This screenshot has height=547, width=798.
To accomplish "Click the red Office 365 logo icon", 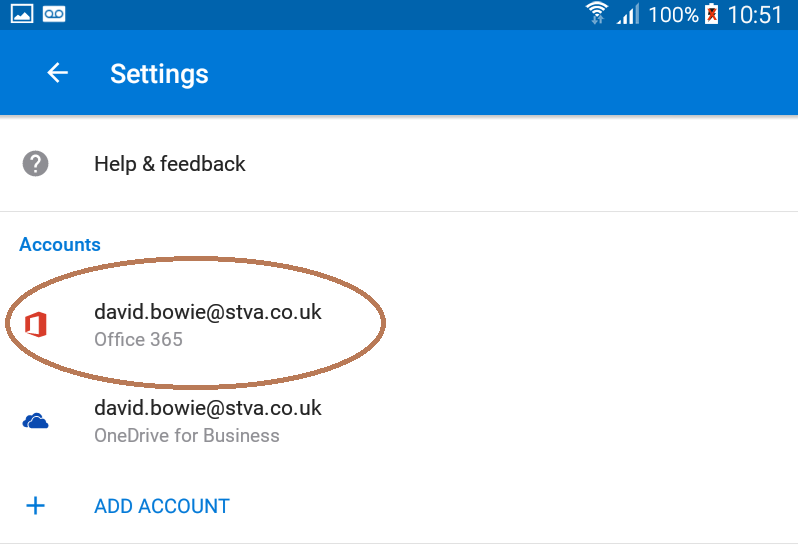I will (36, 324).
